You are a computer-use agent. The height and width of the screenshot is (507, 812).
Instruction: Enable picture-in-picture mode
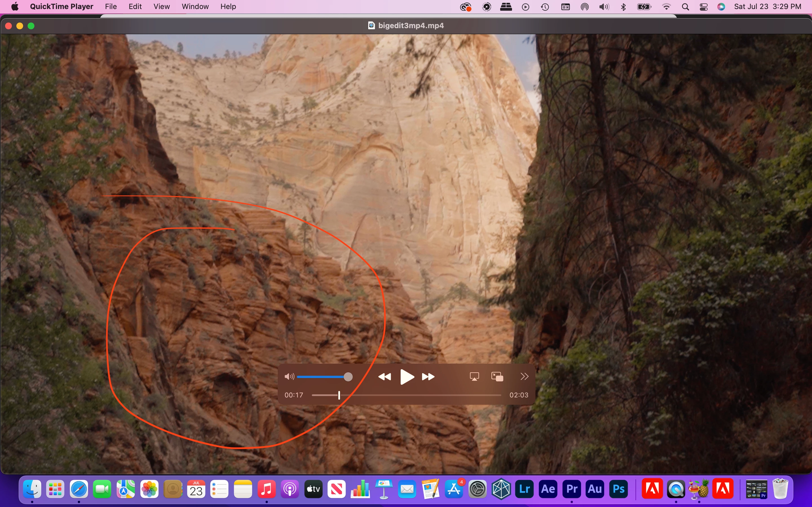coord(497,377)
